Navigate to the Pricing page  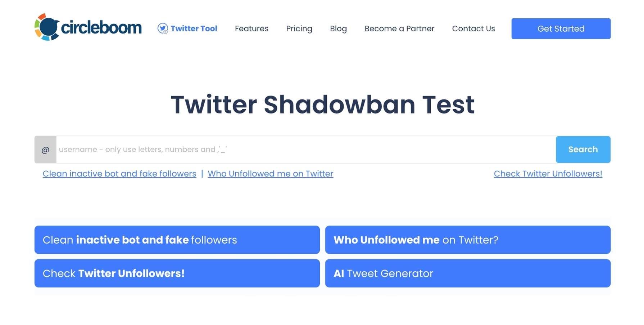pos(299,28)
